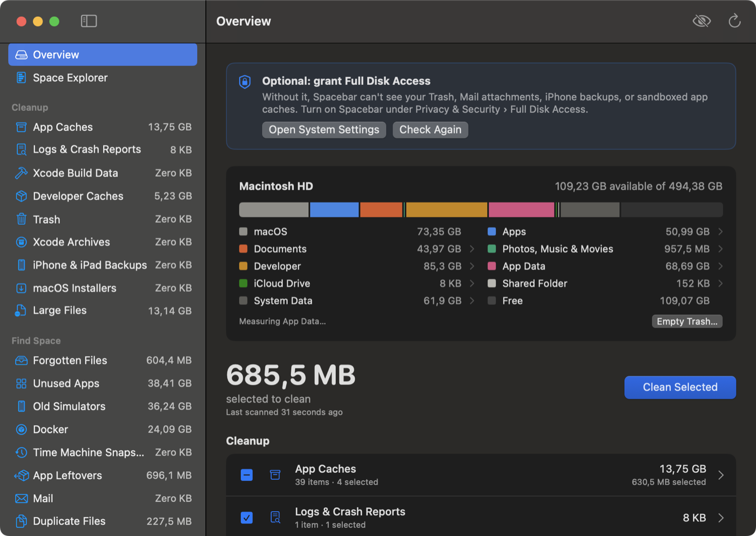Click the blue Apps segment in storage bar
756x536 pixels.
pos(334,210)
